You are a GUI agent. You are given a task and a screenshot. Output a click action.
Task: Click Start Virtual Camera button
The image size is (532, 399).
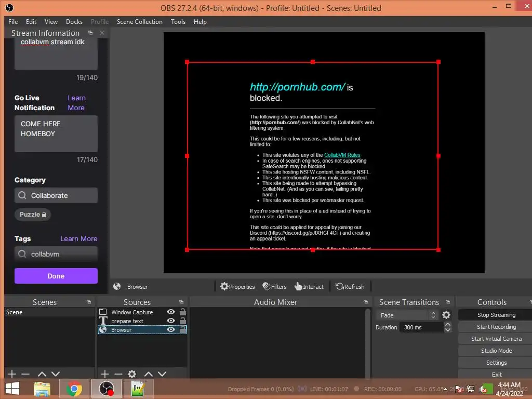point(496,339)
